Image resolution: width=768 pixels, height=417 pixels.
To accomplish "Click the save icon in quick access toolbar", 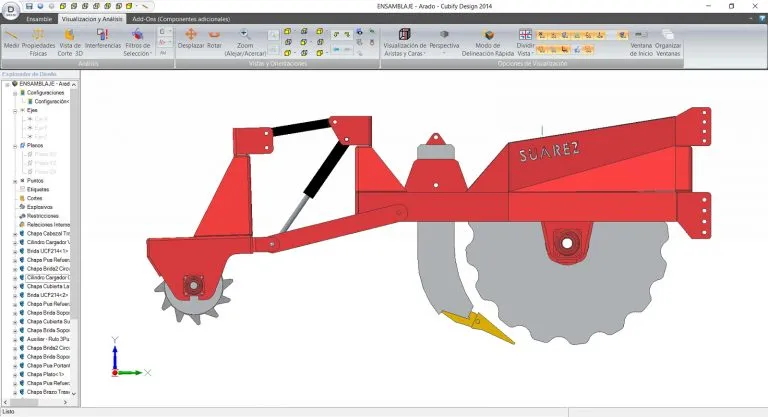I will (x=30, y=5).
